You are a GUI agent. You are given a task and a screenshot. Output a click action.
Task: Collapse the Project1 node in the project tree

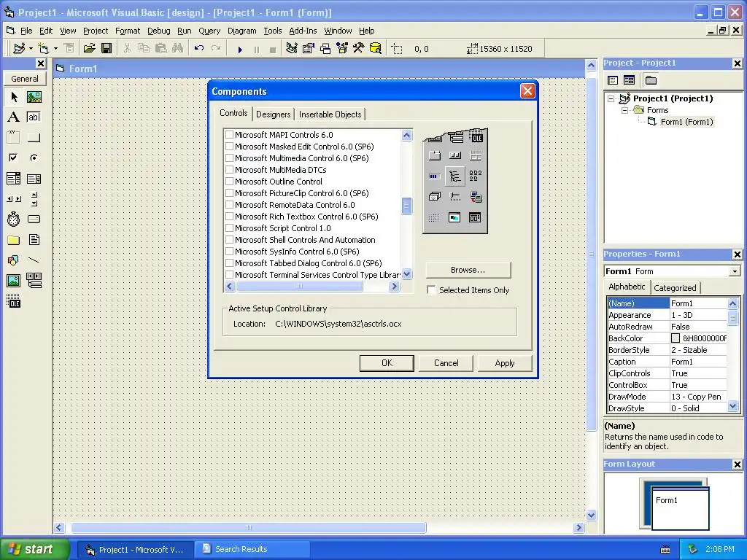[611, 98]
